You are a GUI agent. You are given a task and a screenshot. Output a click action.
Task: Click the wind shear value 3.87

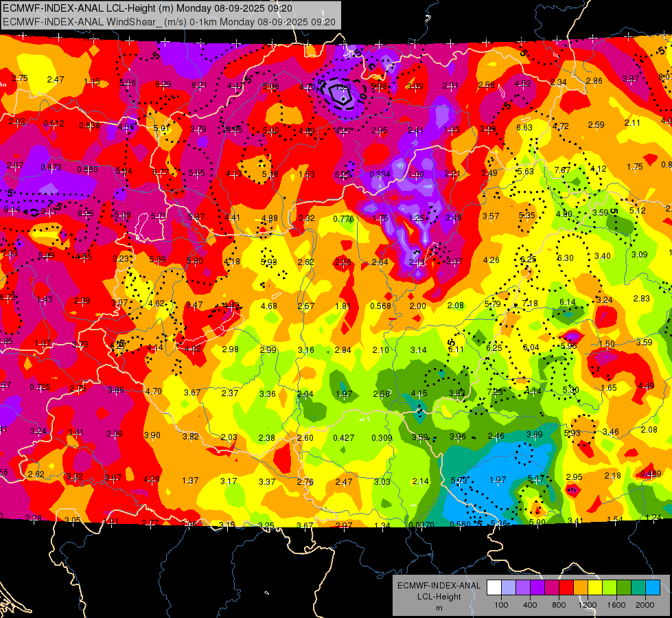click(x=631, y=78)
